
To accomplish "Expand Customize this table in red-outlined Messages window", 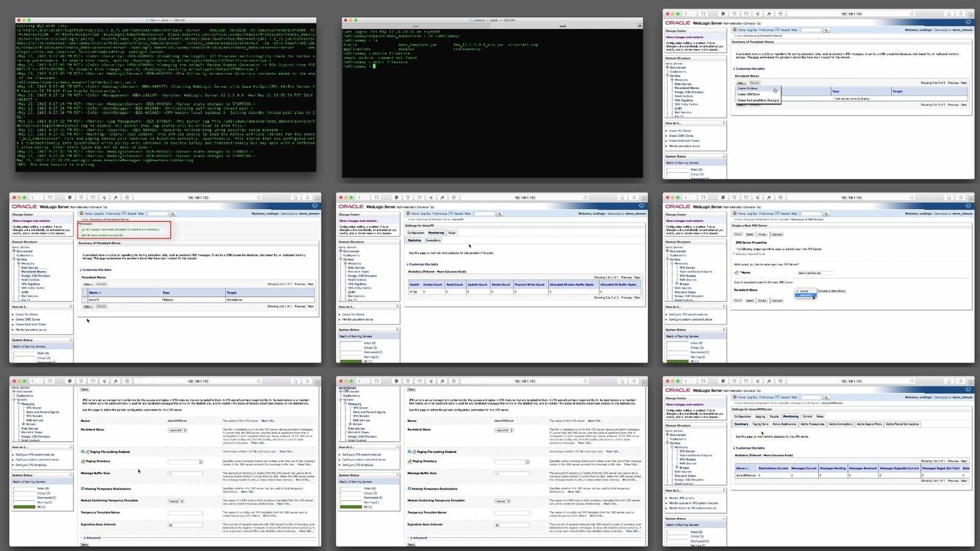I will click(x=96, y=270).
